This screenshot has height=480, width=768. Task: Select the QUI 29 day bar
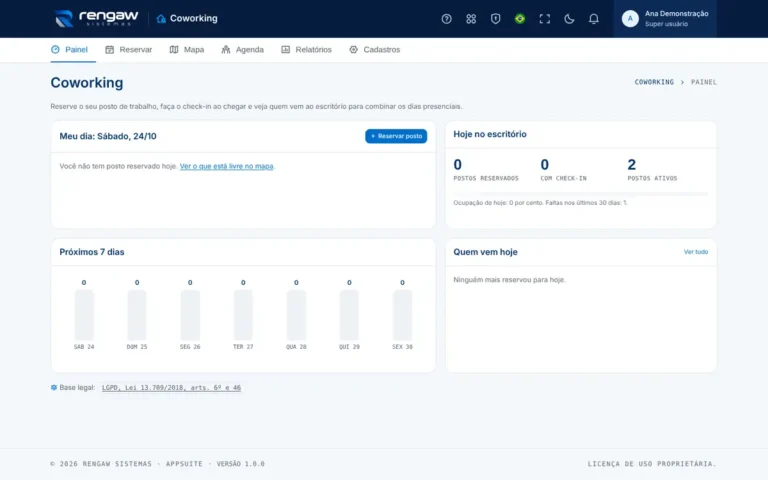point(349,314)
